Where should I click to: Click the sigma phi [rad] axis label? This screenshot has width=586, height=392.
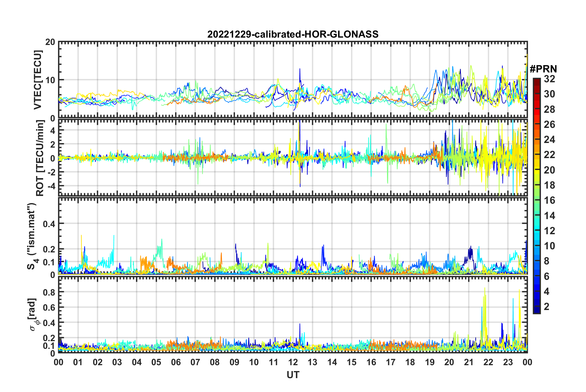(x=33, y=315)
